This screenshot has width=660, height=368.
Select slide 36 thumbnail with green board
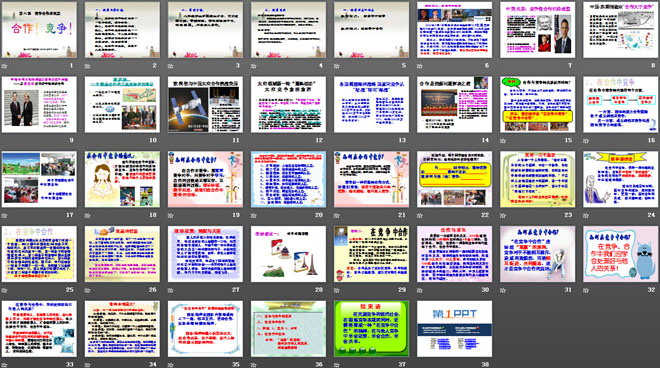point(288,329)
